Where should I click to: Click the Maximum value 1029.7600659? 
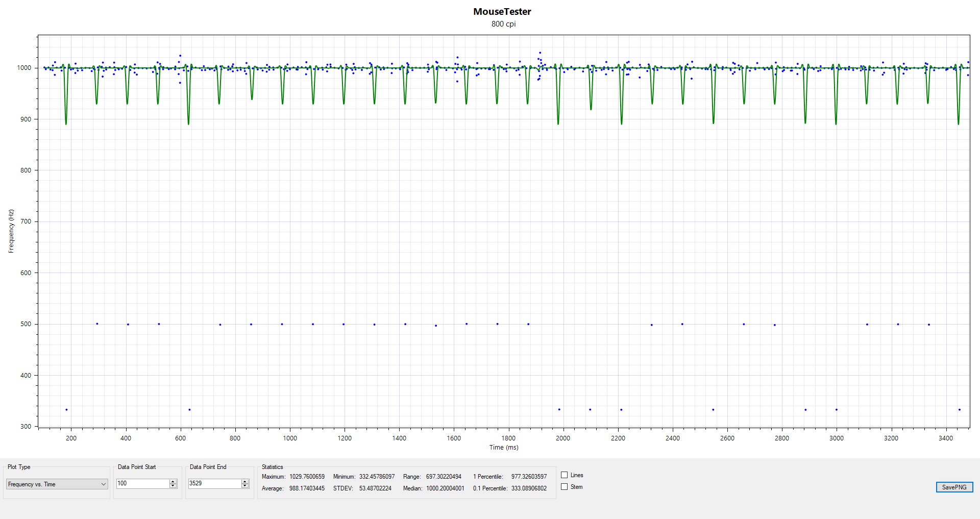point(307,477)
